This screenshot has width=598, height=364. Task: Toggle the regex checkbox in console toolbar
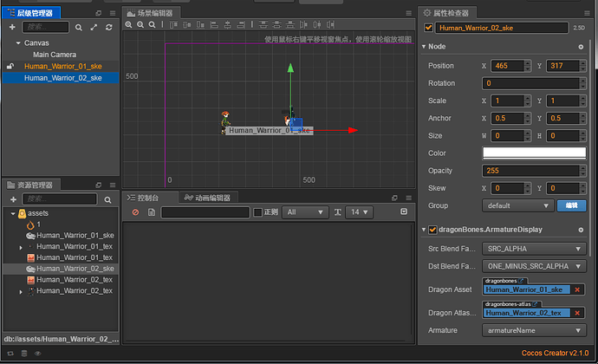[257, 212]
